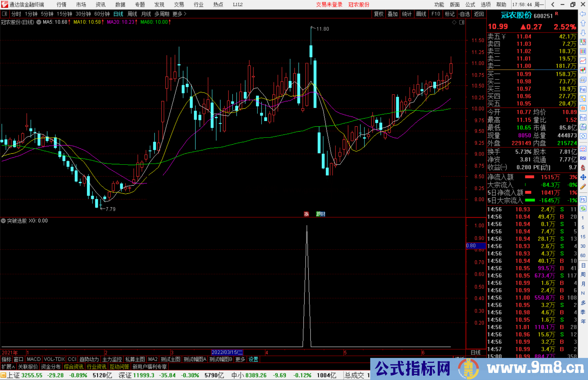Open the RSI indicator sidebar icon
Viewport: 588px width, 380px height.
click(x=583, y=158)
